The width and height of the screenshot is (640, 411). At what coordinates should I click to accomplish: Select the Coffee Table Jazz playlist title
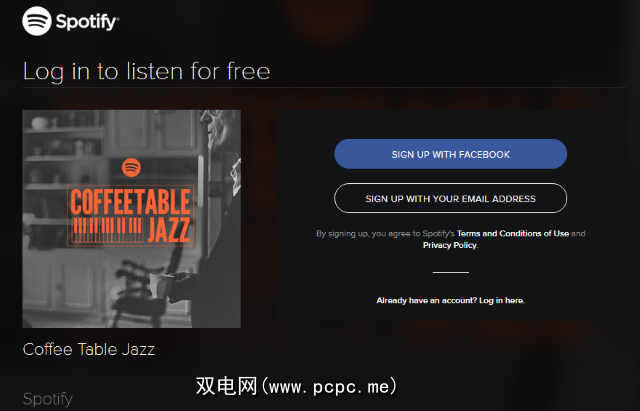tap(89, 349)
